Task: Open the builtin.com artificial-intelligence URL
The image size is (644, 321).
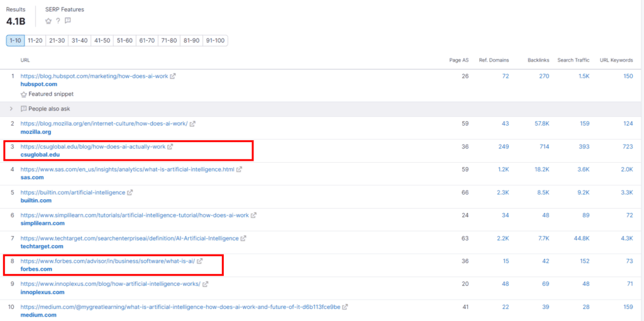Action: [73, 192]
